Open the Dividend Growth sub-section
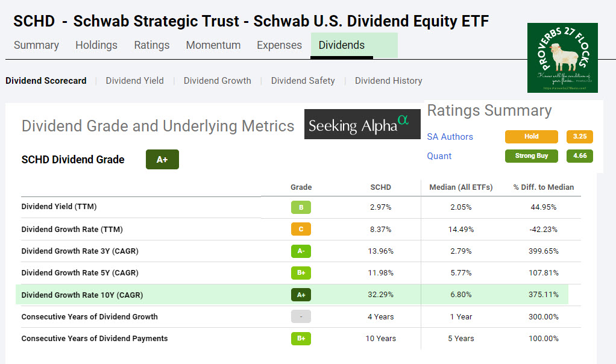This screenshot has width=616, height=364. [217, 81]
